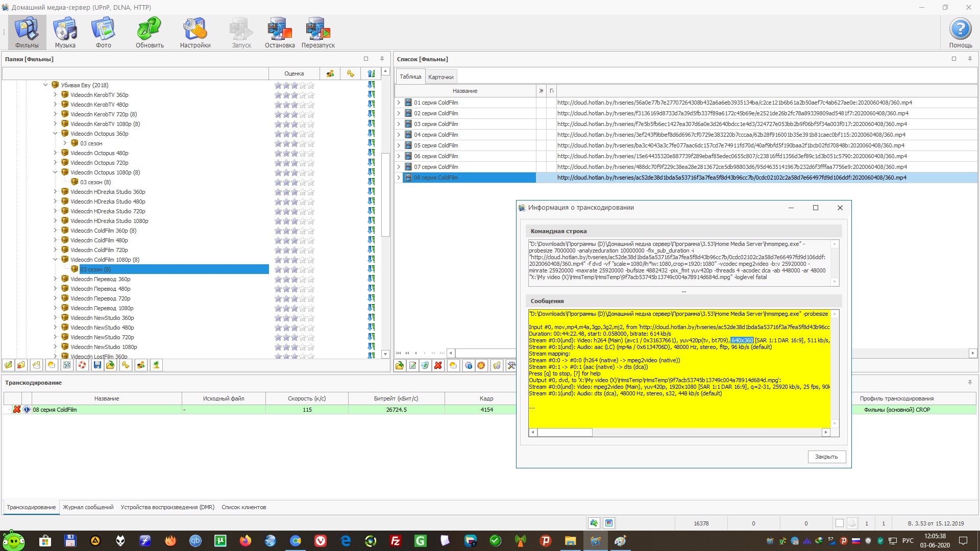980x551 pixels.
Task: Expand Videocdn NewStudio 1080p folder
Action: [x=55, y=347]
